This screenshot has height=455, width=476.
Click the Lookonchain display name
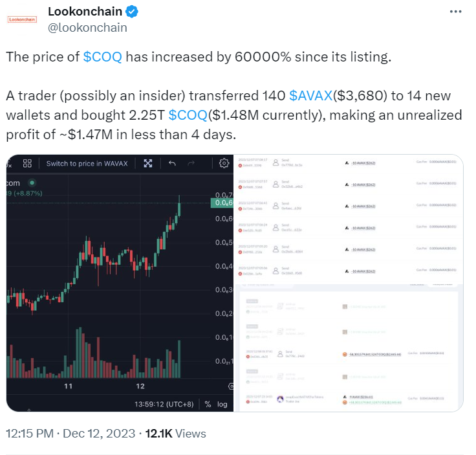(x=85, y=12)
